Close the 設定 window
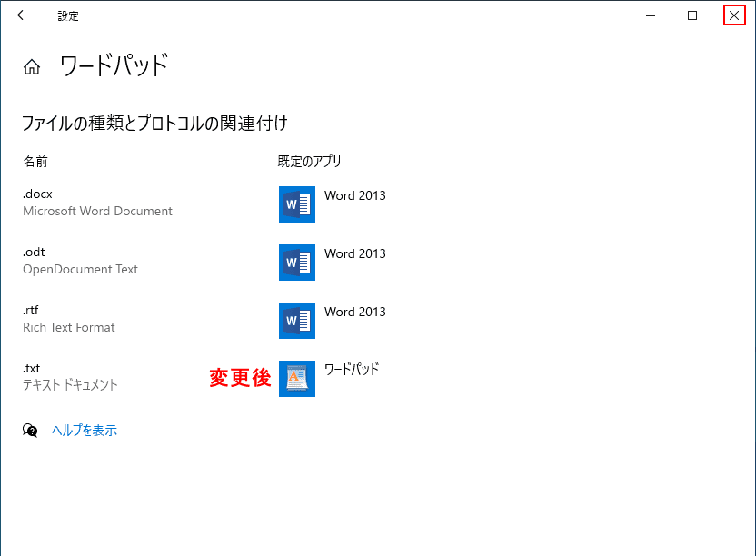756x556 pixels. click(734, 15)
